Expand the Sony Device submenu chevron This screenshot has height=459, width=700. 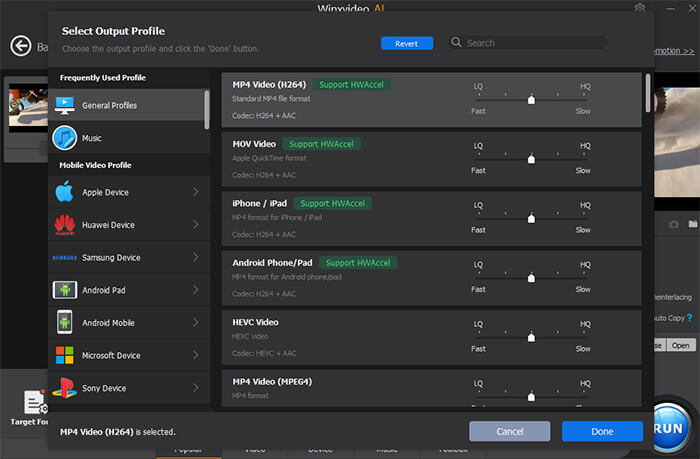coord(196,388)
